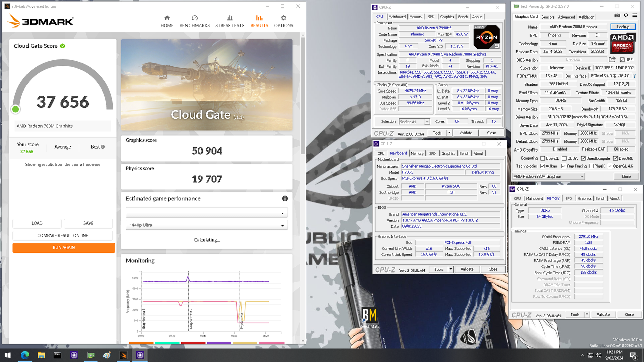This screenshot has width=644, height=362.
Task: Open File Explorer from the taskbar
Action: (41, 355)
